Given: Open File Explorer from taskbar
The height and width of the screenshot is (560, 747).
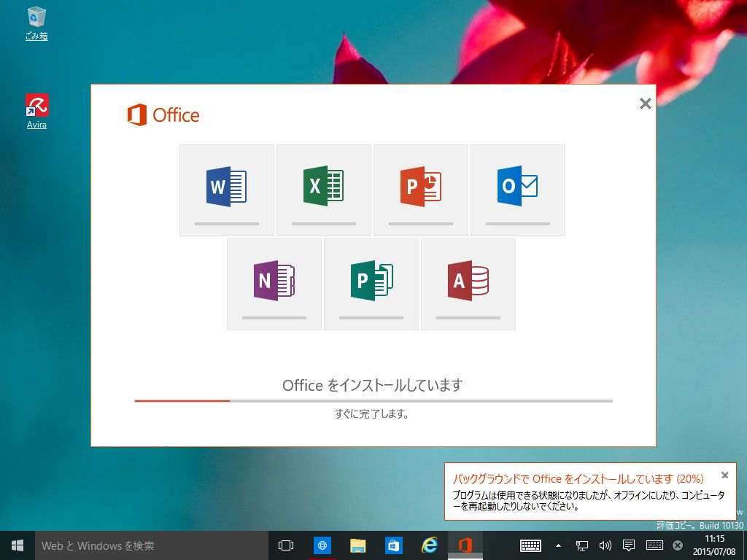Looking at the screenshot, I should 357,545.
